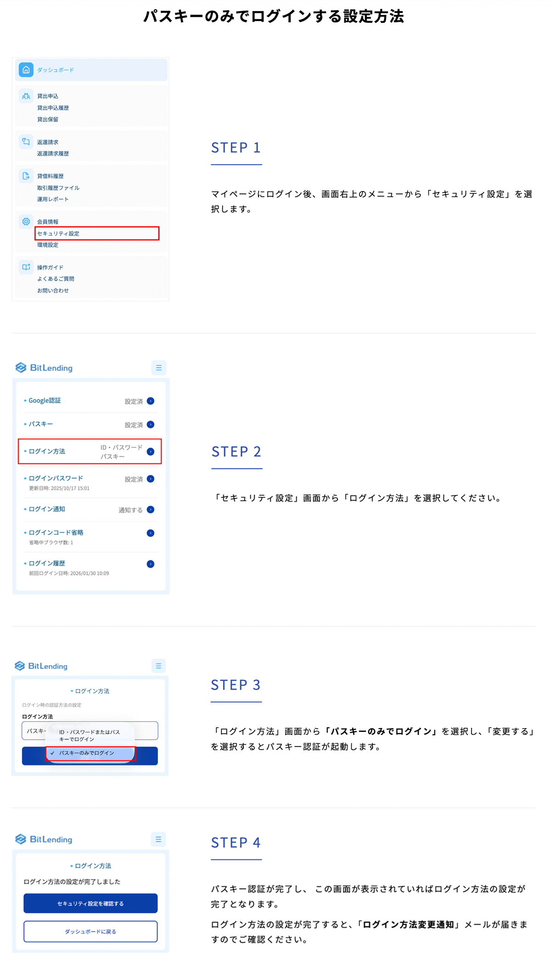Open hamburger menu in Step 4 screen

158,839
